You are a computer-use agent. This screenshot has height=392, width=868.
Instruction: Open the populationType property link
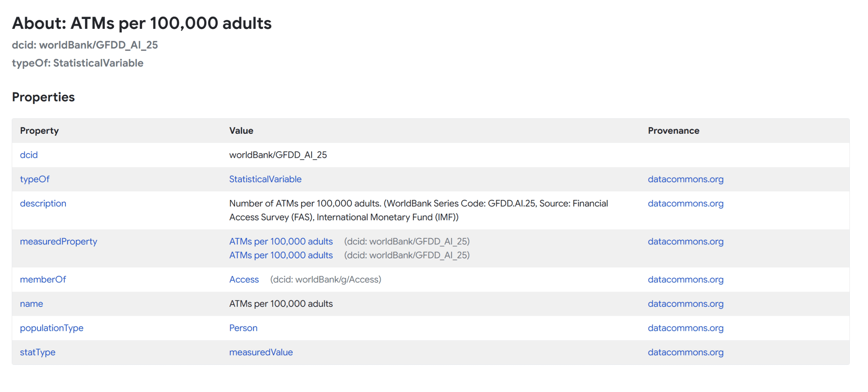52,328
